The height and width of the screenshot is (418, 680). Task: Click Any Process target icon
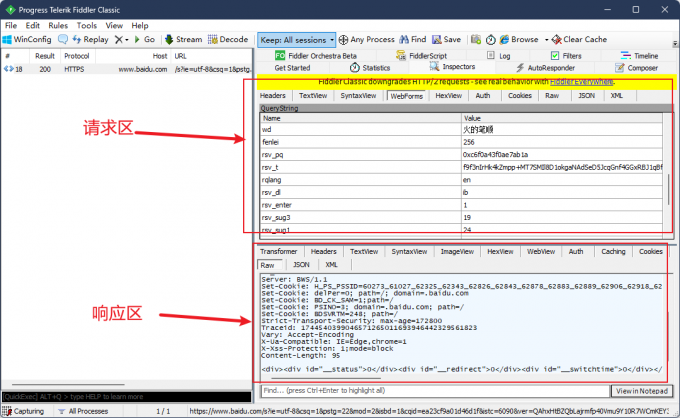point(366,39)
